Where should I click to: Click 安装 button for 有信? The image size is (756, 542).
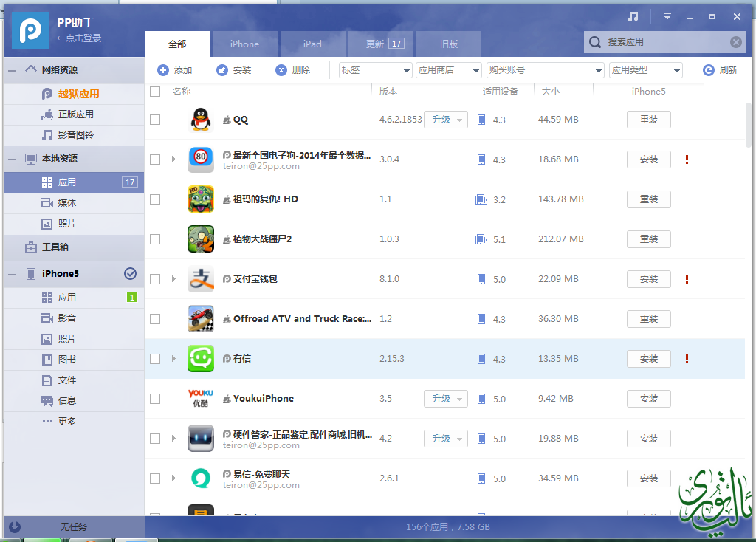(648, 359)
